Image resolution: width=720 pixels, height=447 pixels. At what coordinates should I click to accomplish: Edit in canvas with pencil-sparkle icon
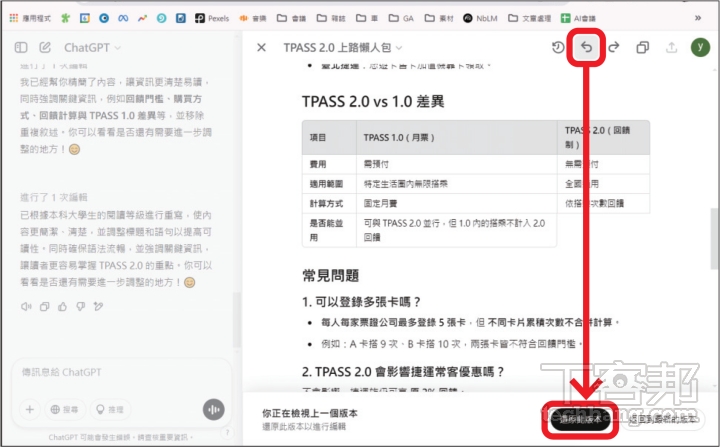(98, 306)
